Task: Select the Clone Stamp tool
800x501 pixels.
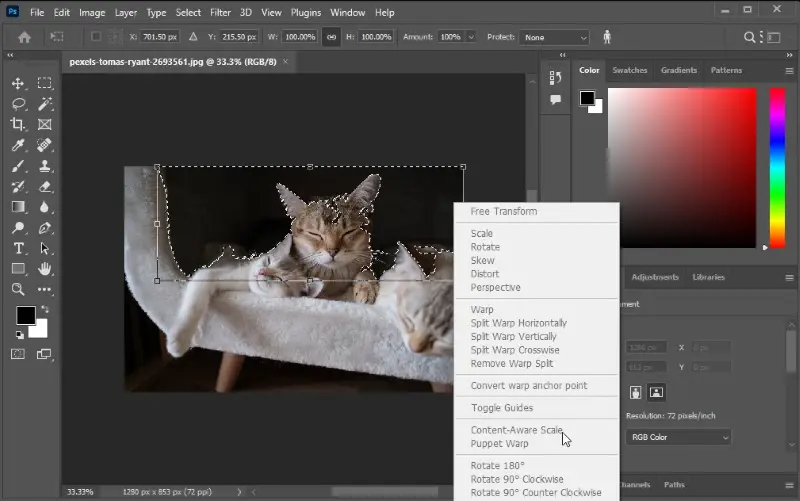Action: point(45,166)
